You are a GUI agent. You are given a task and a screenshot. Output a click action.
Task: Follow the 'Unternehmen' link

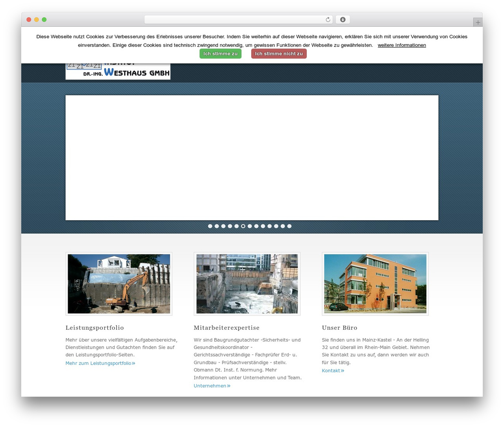click(x=212, y=386)
